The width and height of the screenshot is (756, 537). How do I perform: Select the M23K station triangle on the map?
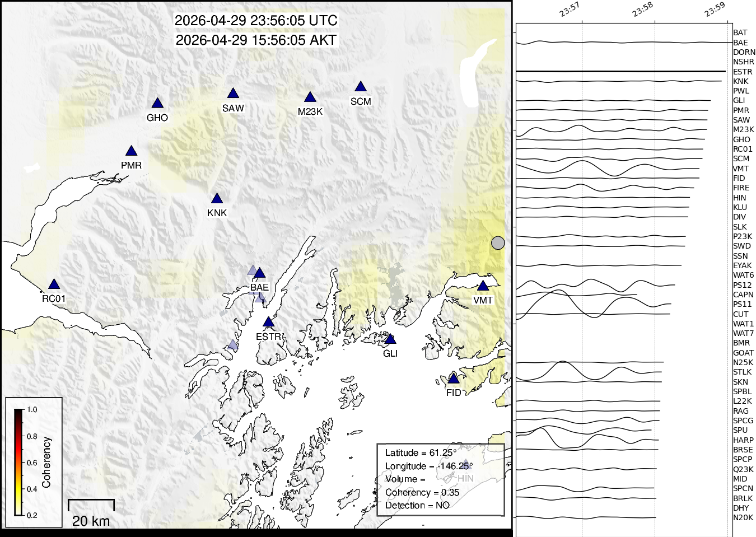(310, 97)
